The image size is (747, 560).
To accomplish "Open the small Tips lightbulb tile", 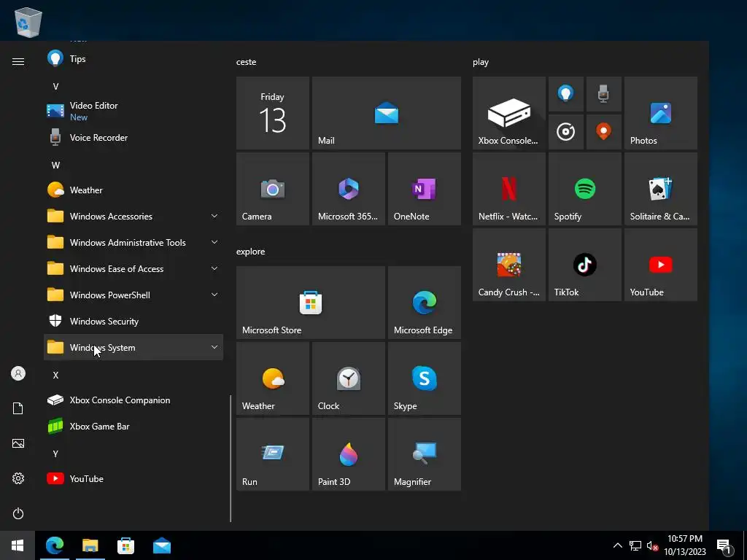I will 566,94.
